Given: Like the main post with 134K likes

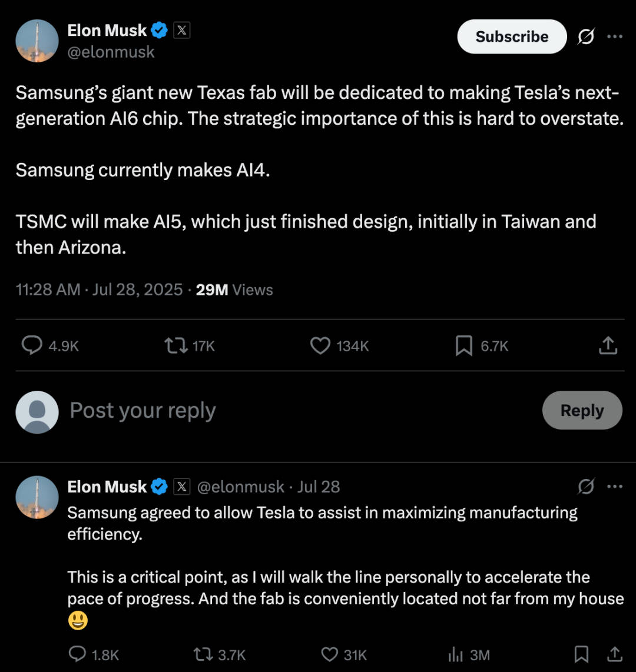Looking at the screenshot, I should (320, 345).
